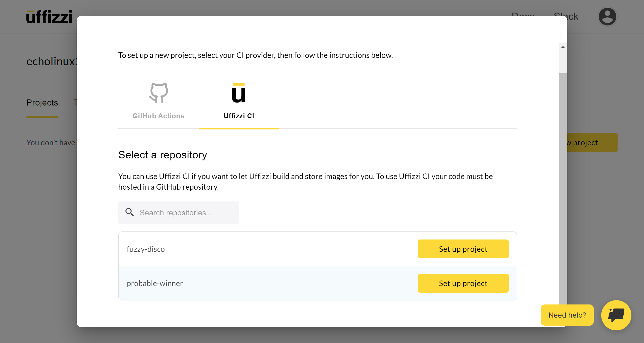Click the search magnifier icon

[x=130, y=212]
